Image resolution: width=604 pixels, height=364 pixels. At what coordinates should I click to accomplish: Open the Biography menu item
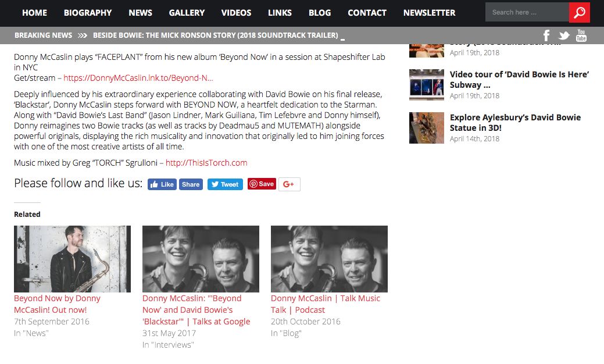coord(88,13)
